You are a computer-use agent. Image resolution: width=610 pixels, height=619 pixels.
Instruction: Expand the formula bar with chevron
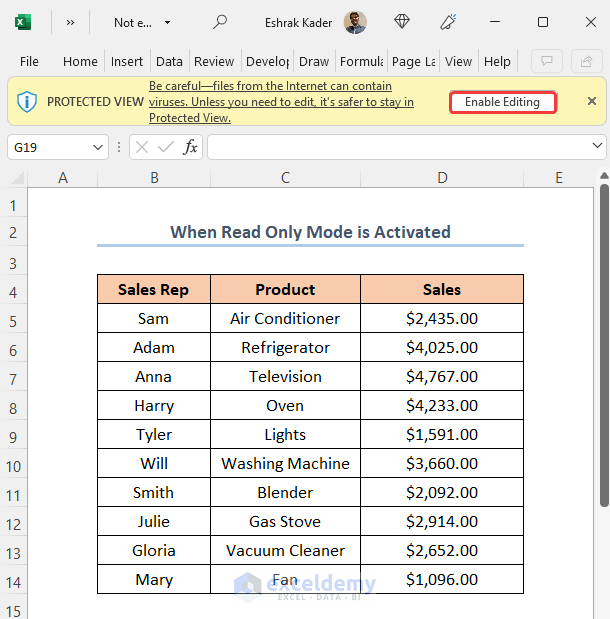pos(597,147)
